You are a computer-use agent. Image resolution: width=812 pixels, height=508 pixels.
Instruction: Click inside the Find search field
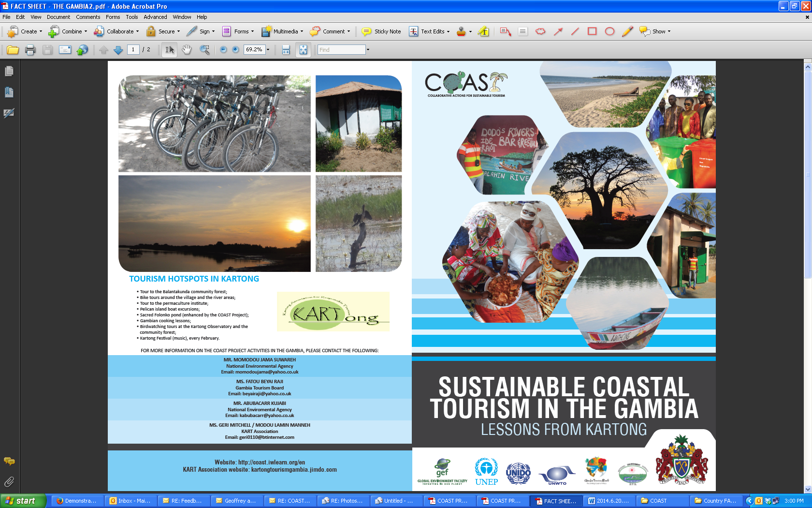[341, 50]
